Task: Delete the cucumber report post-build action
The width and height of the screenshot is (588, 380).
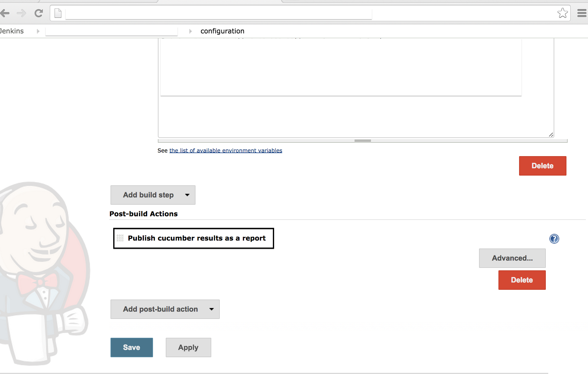Action: pos(522,280)
